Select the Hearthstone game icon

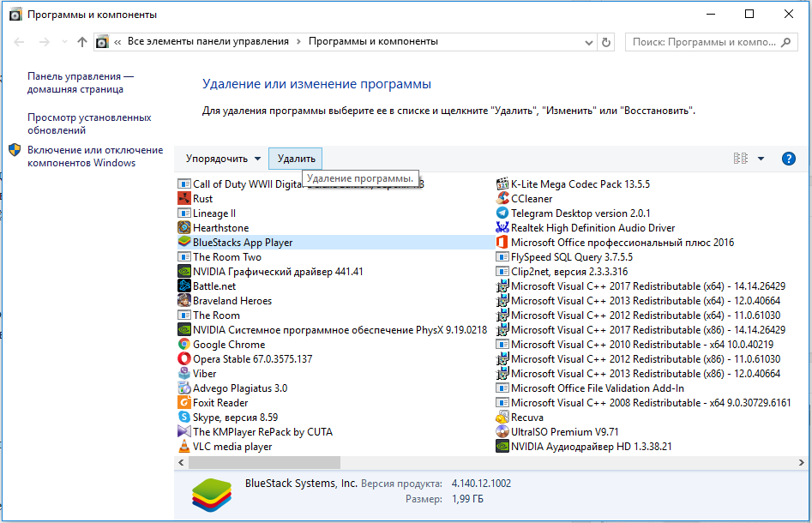(184, 228)
